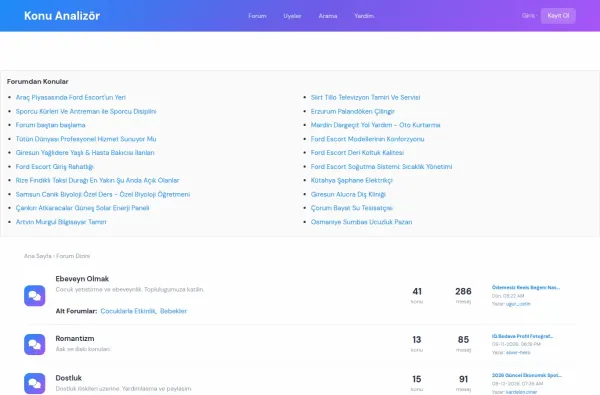Open the Yardım menu item
This screenshot has height=395, width=600.
(364, 16)
